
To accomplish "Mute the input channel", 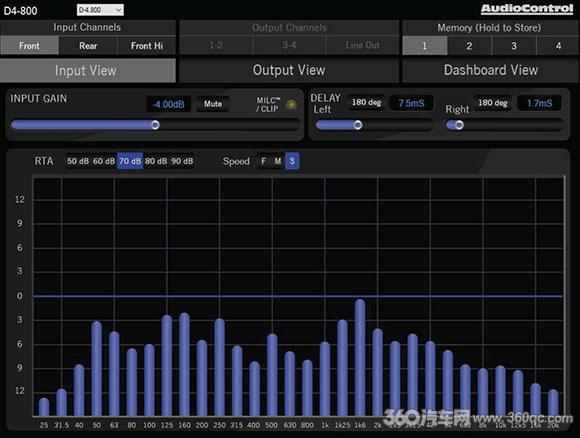I will pos(213,104).
